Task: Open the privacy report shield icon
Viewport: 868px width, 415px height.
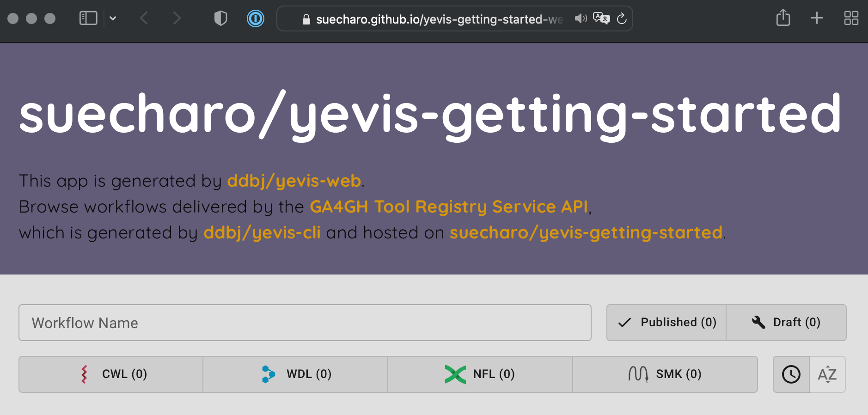Action: (x=221, y=18)
